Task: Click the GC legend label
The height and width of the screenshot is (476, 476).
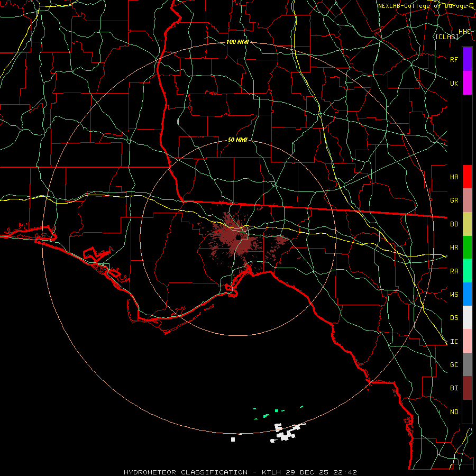Action: tap(454, 365)
